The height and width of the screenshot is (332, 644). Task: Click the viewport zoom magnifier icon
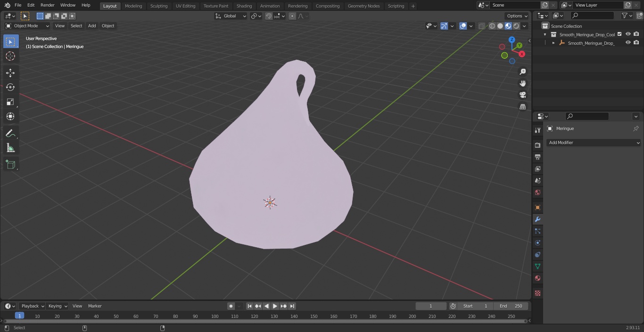pos(522,72)
